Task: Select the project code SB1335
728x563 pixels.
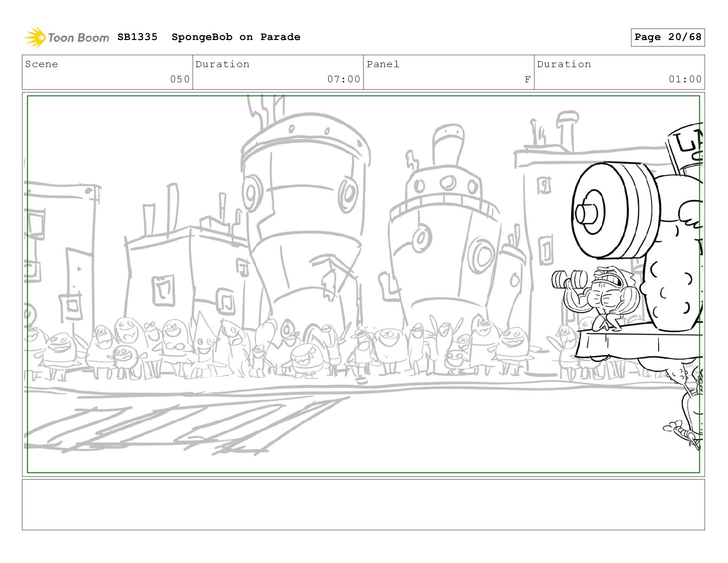Action: tap(137, 37)
